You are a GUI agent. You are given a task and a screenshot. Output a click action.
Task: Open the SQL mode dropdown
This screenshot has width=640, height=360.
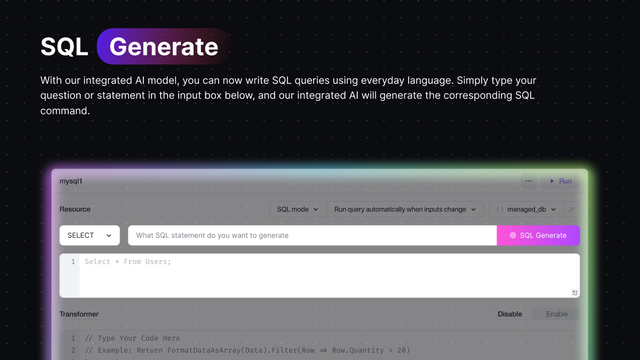coord(298,209)
